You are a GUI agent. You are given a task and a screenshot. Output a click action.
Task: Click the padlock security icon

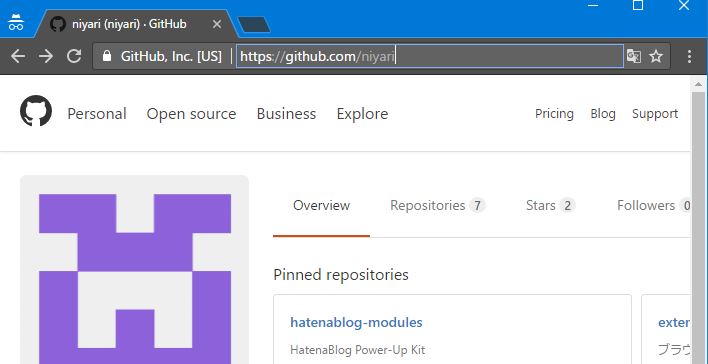[107, 56]
